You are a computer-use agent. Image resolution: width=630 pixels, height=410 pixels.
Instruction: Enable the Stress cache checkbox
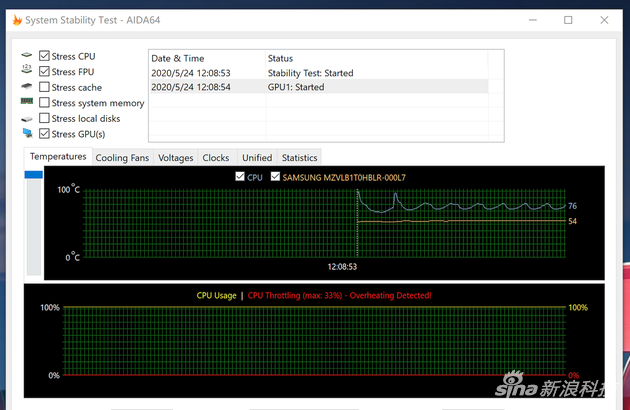pyautogui.click(x=44, y=87)
